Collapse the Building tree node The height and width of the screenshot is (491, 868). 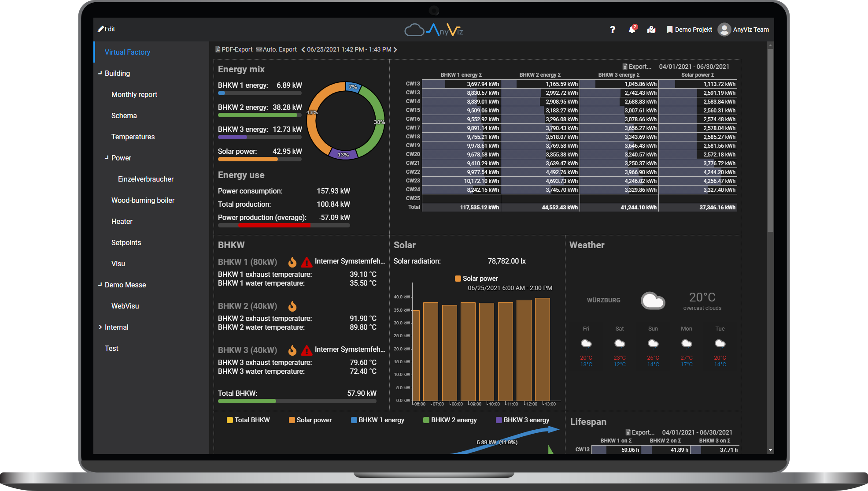[x=100, y=73]
